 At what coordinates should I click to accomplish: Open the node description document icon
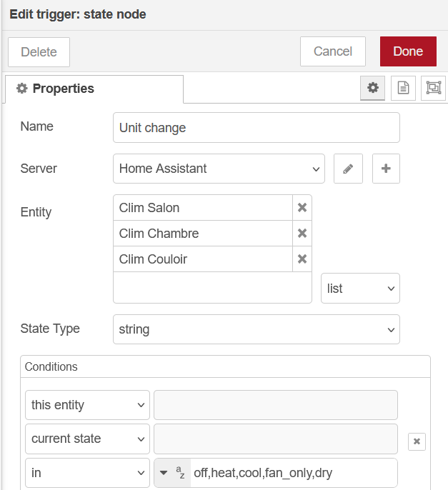tap(403, 88)
